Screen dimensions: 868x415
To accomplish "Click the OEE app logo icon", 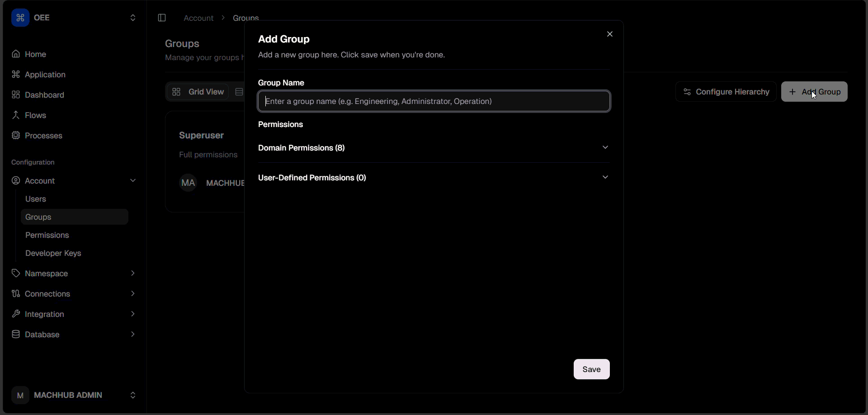I will (20, 18).
